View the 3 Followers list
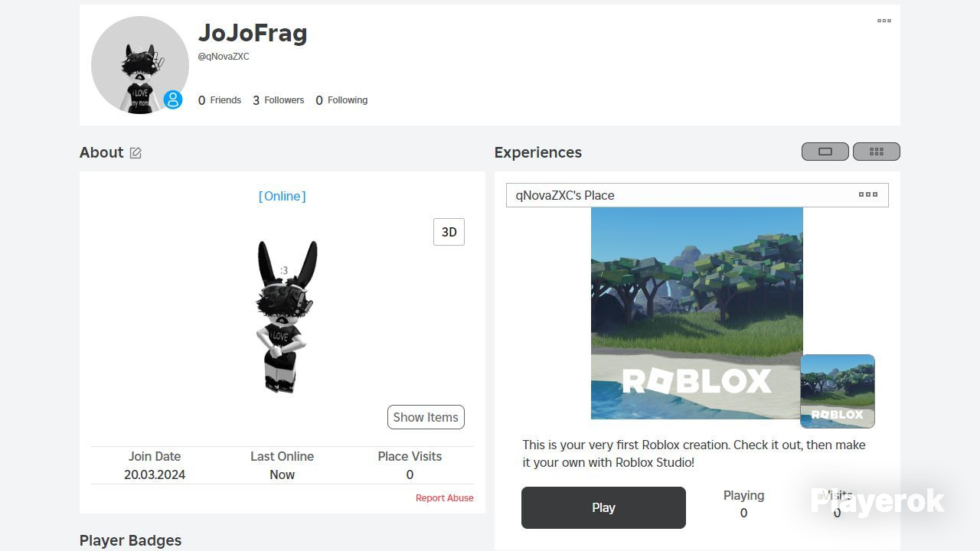 click(279, 100)
